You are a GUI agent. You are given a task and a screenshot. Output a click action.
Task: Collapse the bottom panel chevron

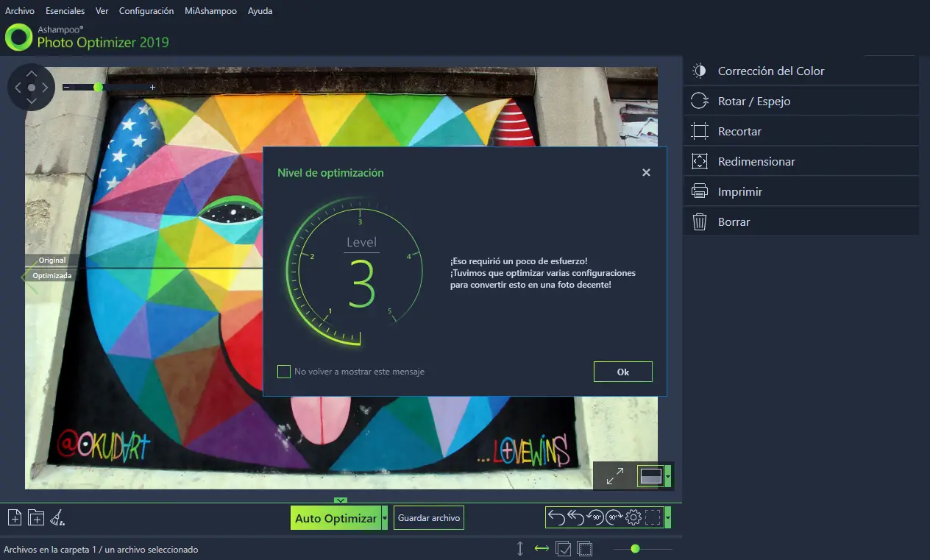[341, 501]
